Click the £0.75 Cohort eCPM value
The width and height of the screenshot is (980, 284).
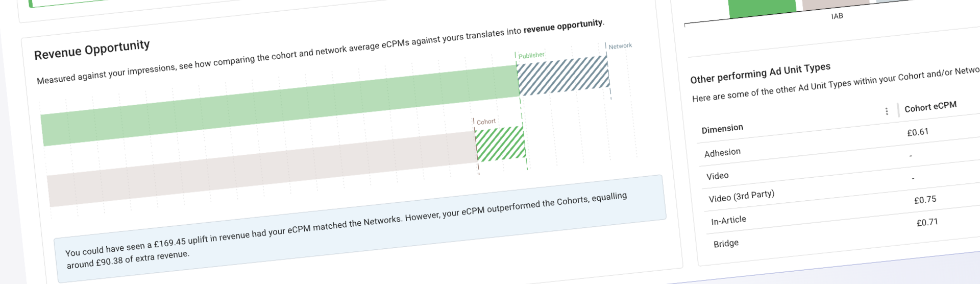pos(925,200)
